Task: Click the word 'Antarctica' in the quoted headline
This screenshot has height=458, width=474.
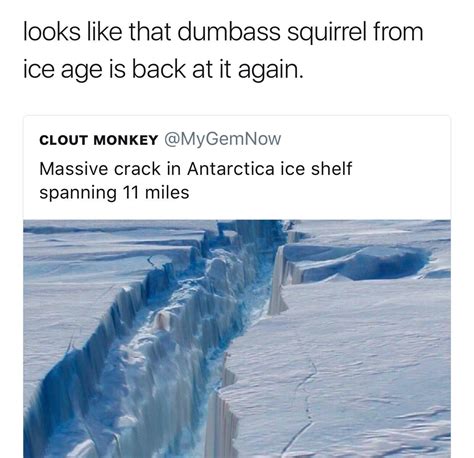Action: pyautogui.click(x=231, y=168)
